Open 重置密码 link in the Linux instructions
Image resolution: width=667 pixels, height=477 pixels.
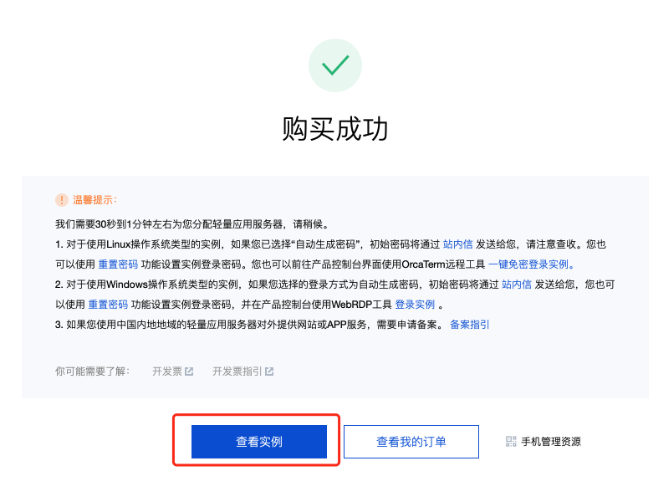click(118, 264)
